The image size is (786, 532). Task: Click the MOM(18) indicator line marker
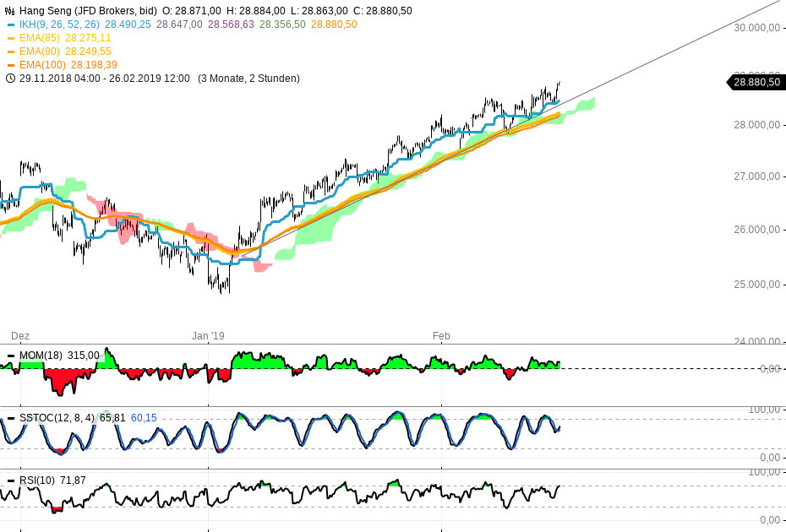[x=12, y=356]
